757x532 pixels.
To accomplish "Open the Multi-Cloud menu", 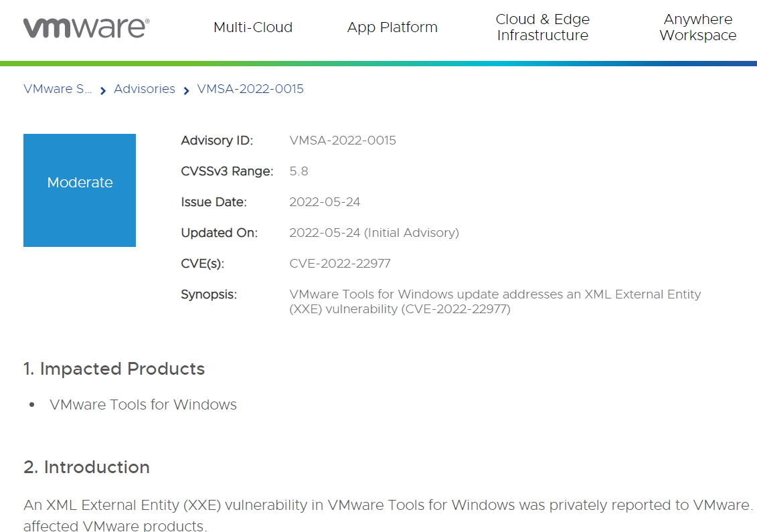I will click(253, 28).
